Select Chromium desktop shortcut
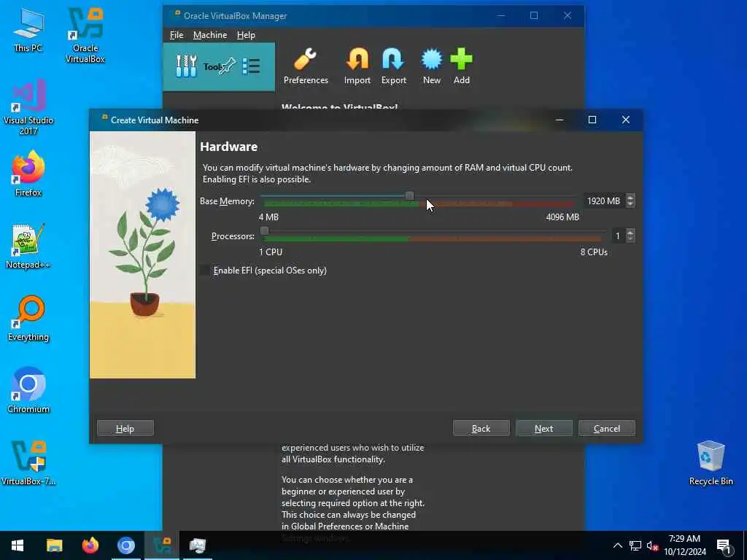 (28, 391)
